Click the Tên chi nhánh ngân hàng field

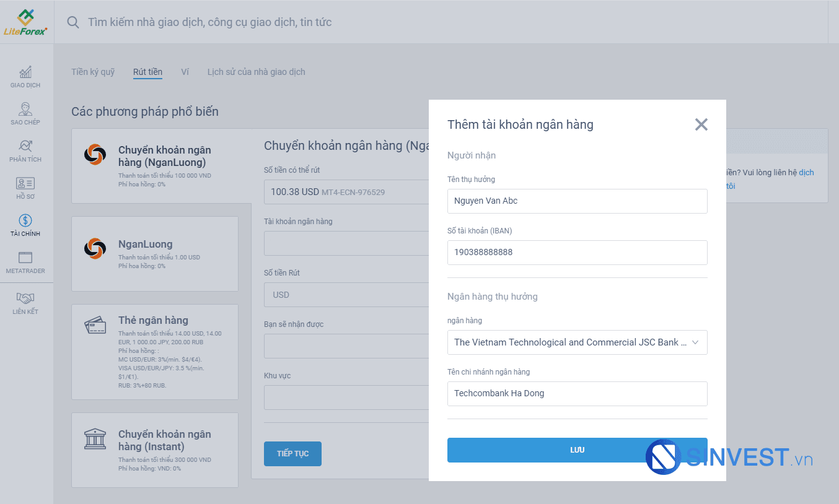point(577,394)
